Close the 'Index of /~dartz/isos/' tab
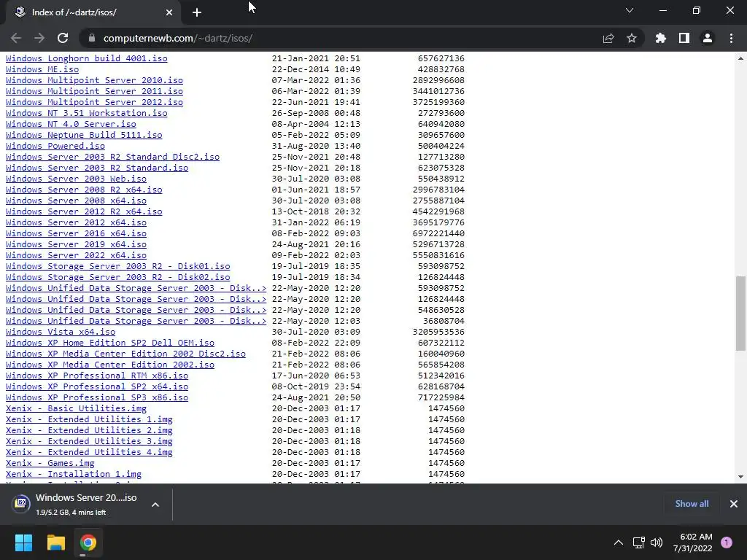747x560 pixels. tap(169, 12)
